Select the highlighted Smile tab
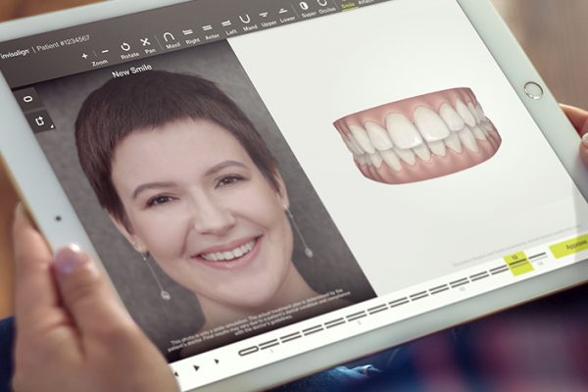 [349, 5]
